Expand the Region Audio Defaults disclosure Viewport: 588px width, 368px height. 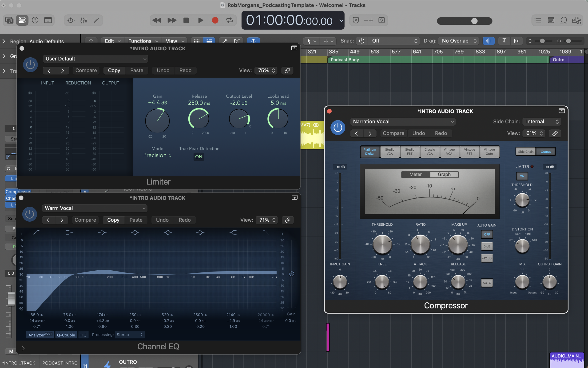[x=4, y=41]
